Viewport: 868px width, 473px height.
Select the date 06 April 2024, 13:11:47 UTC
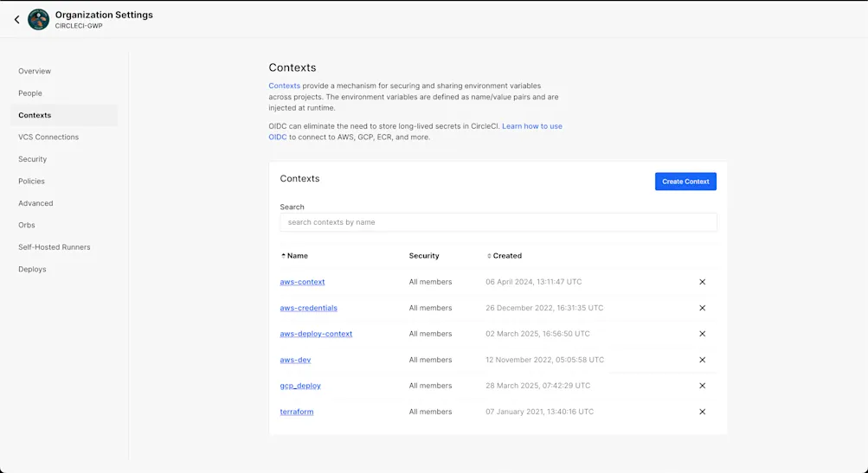[x=534, y=282]
